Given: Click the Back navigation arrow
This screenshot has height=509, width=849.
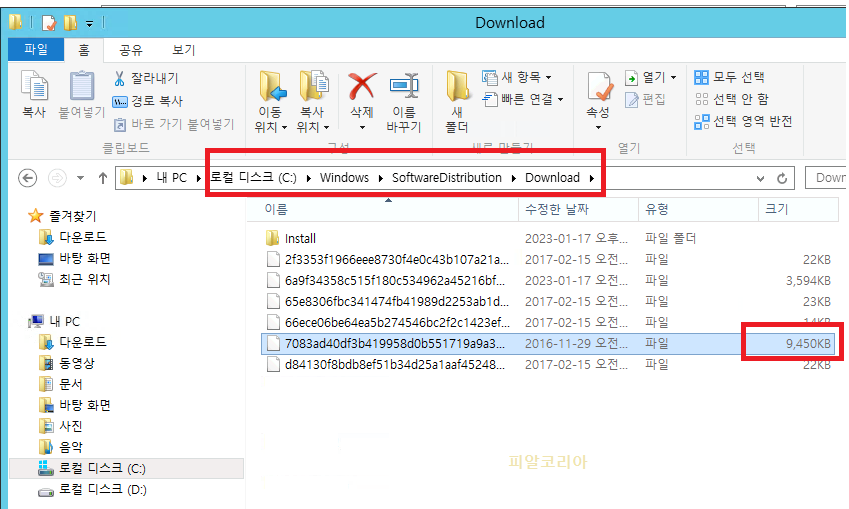Looking at the screenshot, I should pyautogui.click(x=28, y=178).
